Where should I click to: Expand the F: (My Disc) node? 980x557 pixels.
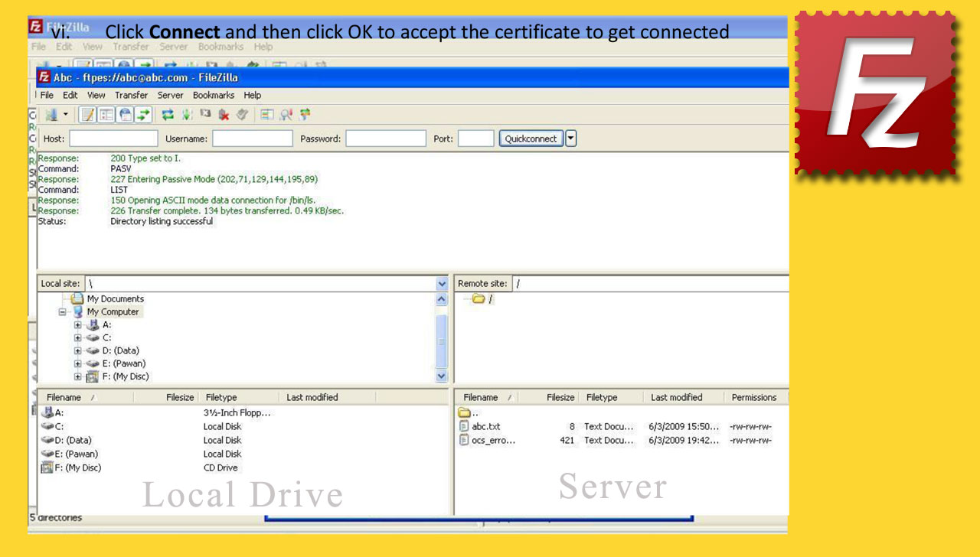[78, 377]
